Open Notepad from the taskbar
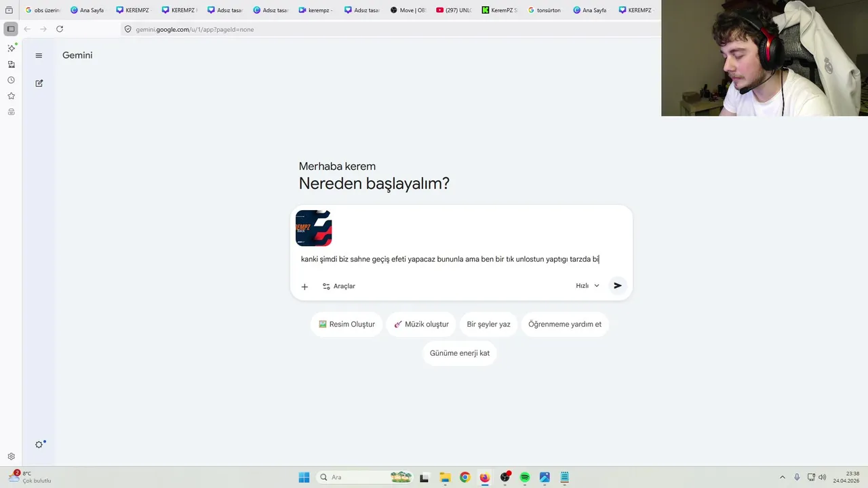 pos(564,477)
